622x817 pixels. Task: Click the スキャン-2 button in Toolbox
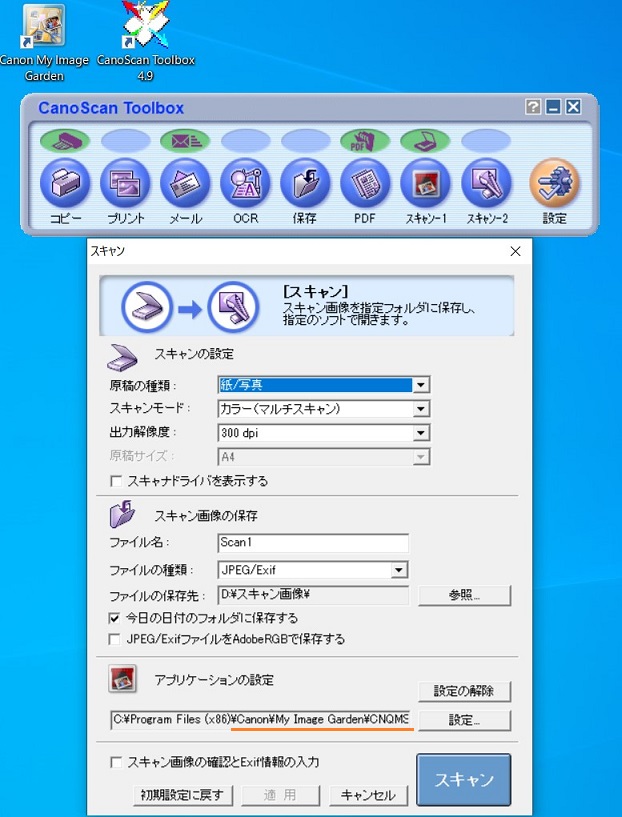(487, 183)
